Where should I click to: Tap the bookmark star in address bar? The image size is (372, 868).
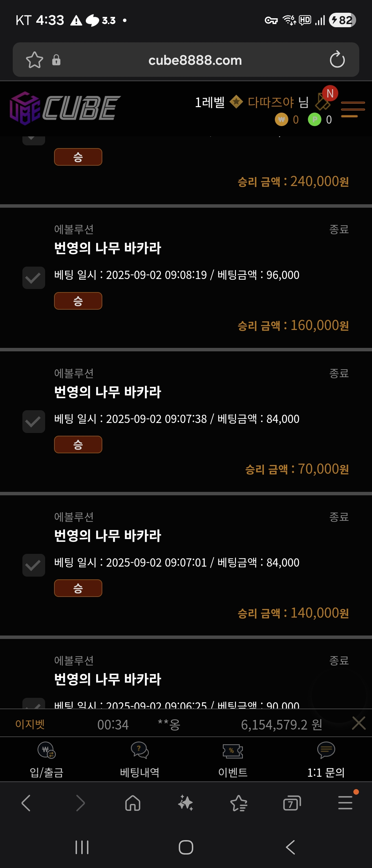click(x=34, y=60)
